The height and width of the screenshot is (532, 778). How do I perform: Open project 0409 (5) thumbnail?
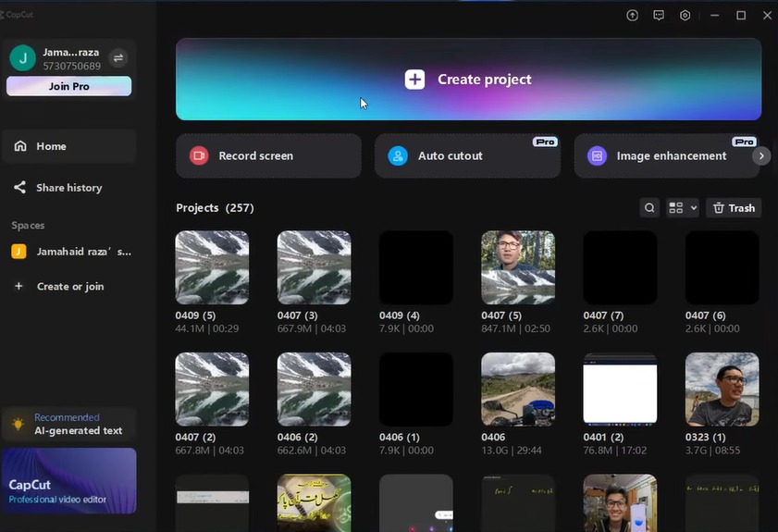click(x=212, y=267)
